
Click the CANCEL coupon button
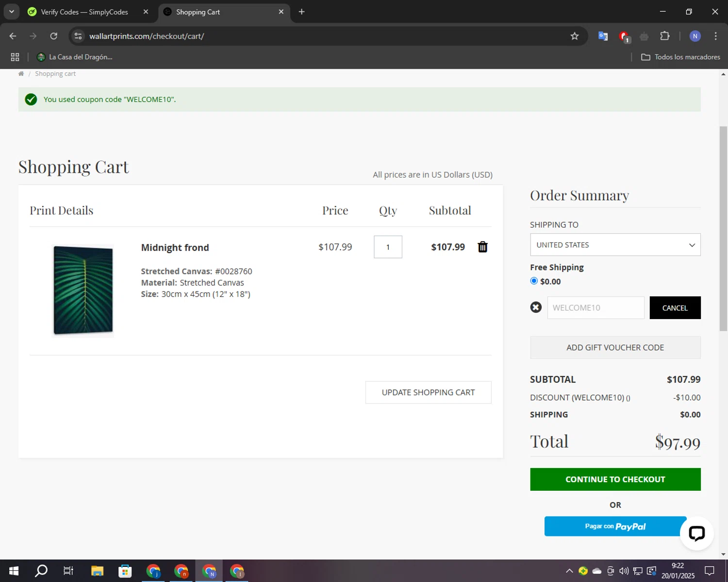675,307
